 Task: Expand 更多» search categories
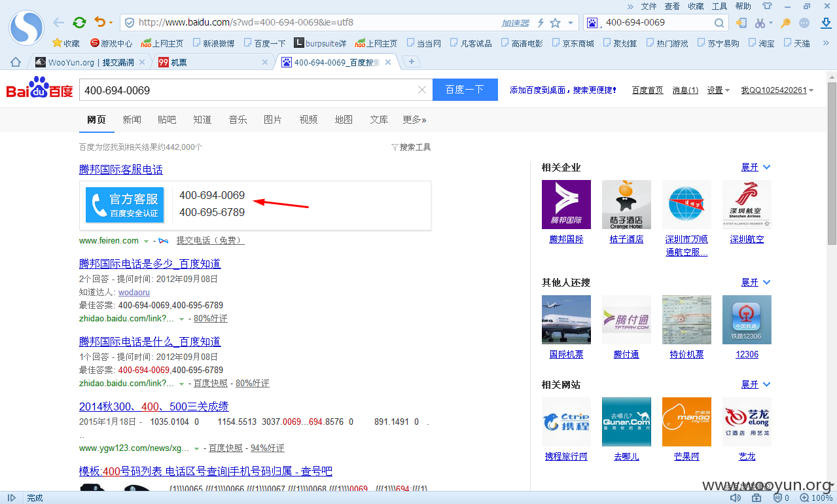pos(414,120)
